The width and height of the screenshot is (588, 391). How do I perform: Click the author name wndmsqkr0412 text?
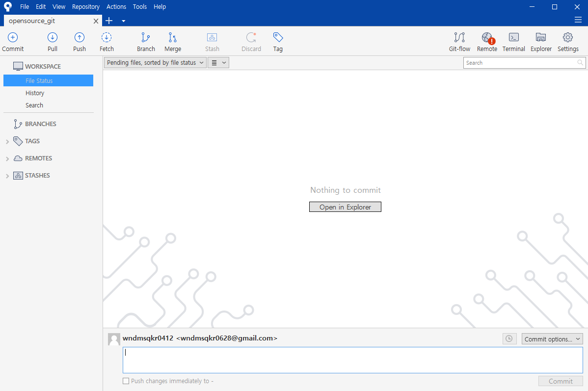tap(148, 338)
